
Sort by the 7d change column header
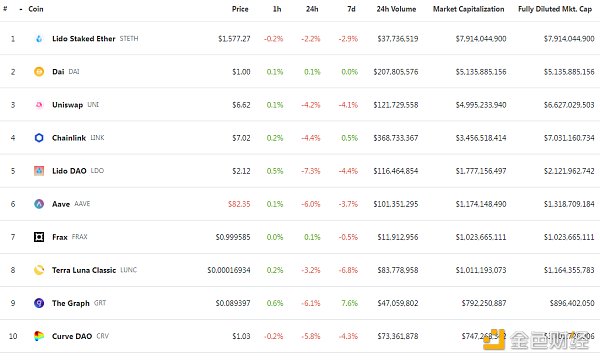tap(351, 9)
